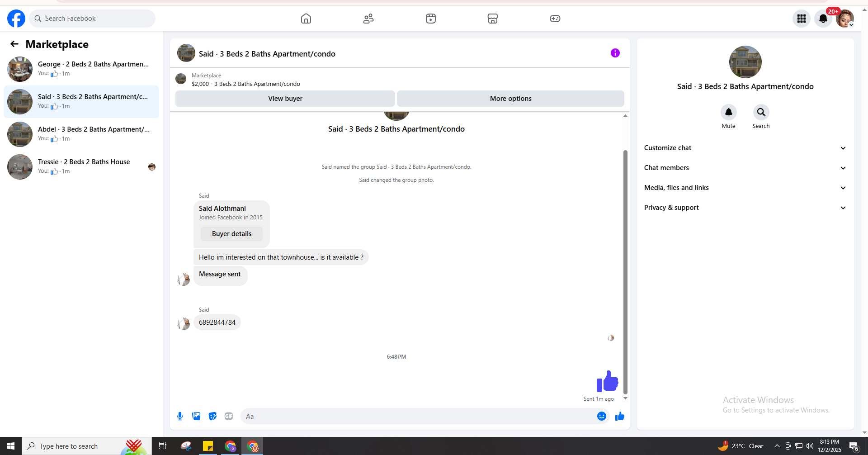Open Task View in the taskbar

(163, 446)
